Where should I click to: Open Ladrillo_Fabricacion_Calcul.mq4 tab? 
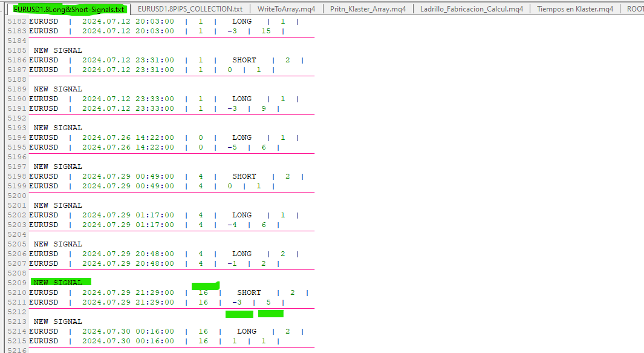click(472, 9)
